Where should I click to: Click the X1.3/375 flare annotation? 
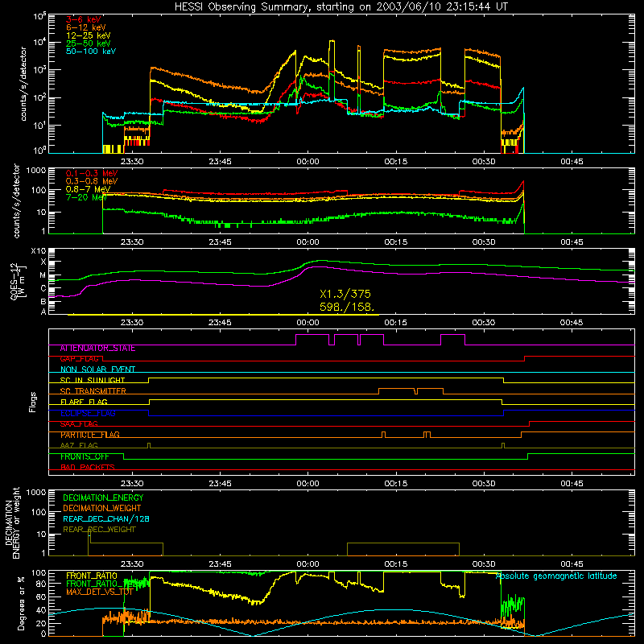click(345, 294)
